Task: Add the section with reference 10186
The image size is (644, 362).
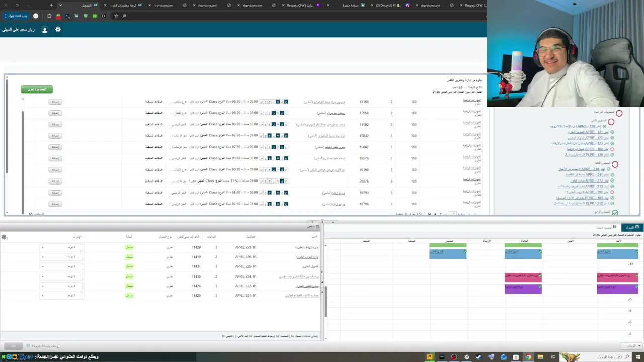Action: tap(55, 102)
